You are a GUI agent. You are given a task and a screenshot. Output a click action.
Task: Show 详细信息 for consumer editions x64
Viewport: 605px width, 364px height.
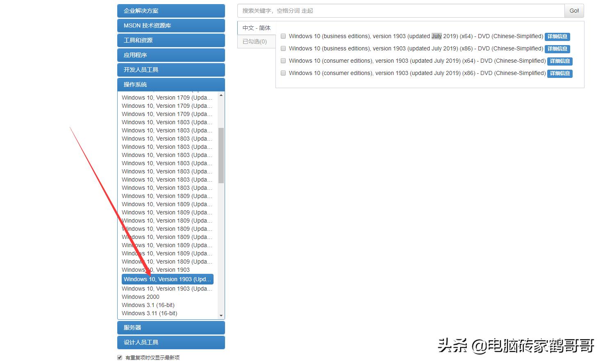pyautogui.click(x=560, y=61)
